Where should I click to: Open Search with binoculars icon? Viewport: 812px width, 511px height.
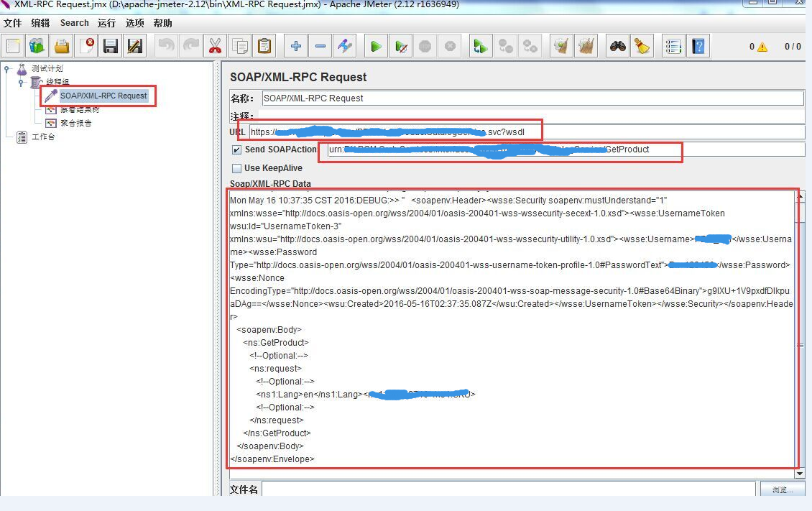click(617, 47)
